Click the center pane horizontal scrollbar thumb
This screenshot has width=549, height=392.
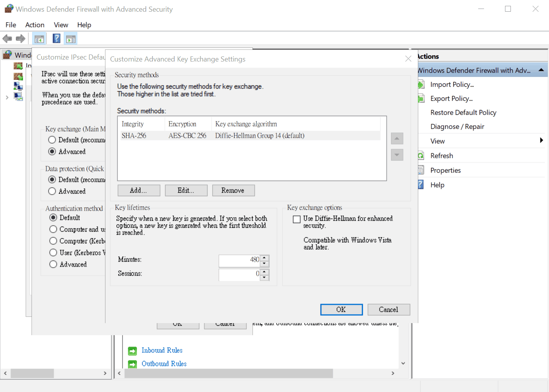point(229,373)
